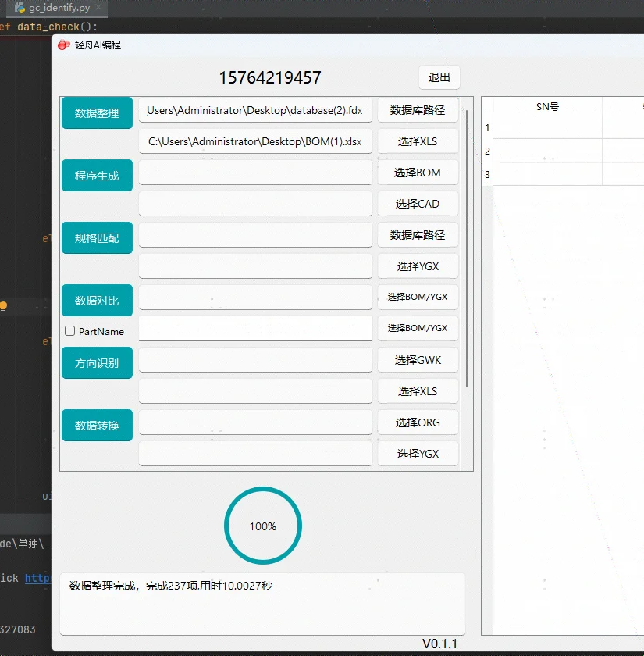
Task: Click 选择XLS under 选择GWK
Action: (418, 391)
